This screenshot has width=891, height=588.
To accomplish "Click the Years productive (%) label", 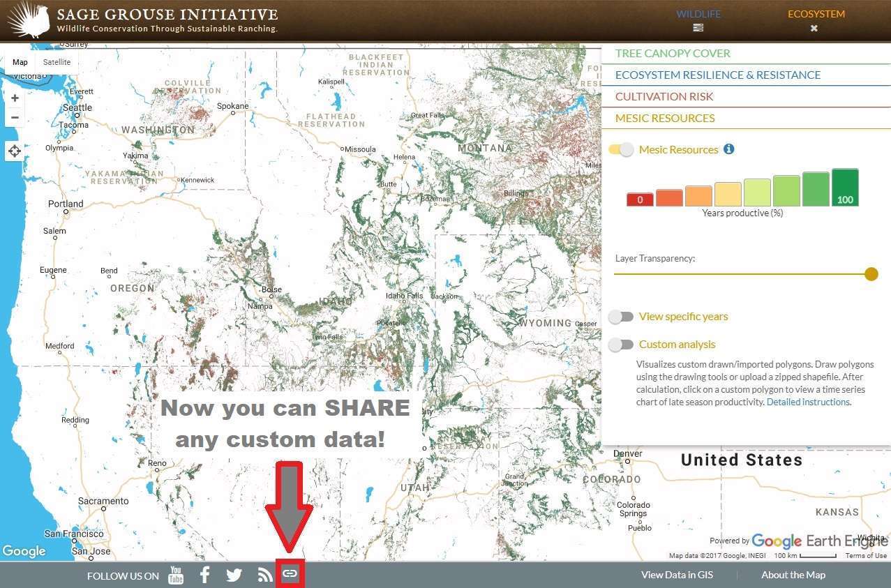I will [x=742, y=213].
